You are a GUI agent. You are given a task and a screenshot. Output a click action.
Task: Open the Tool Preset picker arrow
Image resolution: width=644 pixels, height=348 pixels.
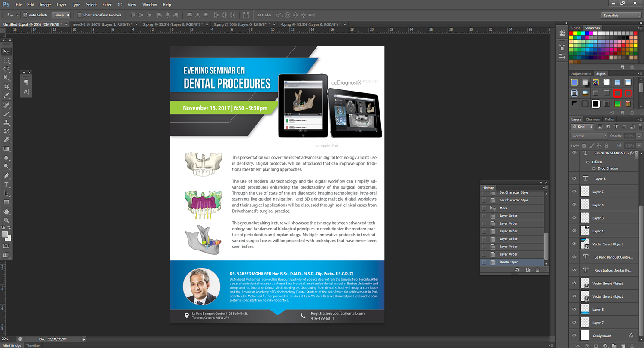coord(17,15)
